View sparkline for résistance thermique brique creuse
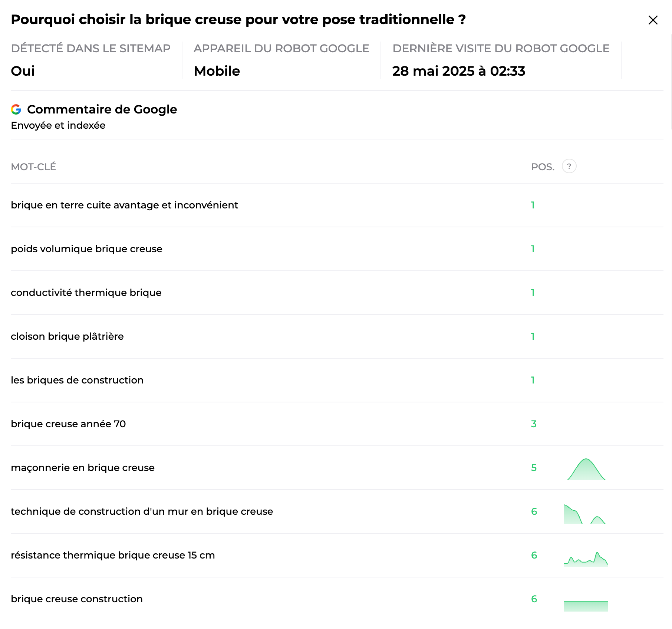Image resolution: width=672 pixels, height=629 pixels. pyautogui.click(x=586, y=559)
